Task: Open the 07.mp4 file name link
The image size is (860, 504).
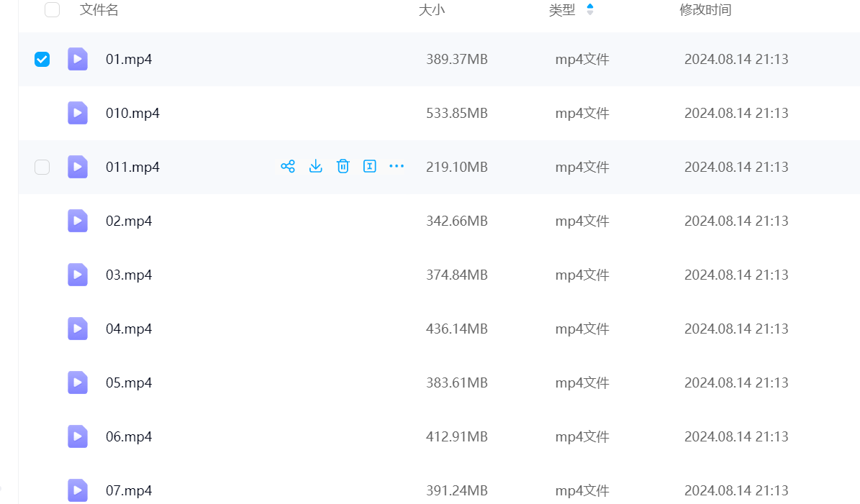Action: (x=129, y=490)
